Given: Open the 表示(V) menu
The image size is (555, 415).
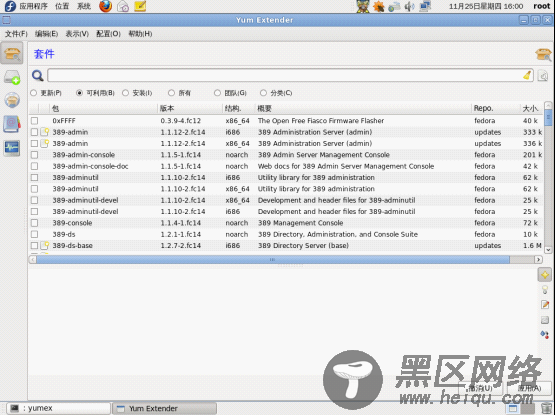Looking at the screenshot, I should pos(77,34).
